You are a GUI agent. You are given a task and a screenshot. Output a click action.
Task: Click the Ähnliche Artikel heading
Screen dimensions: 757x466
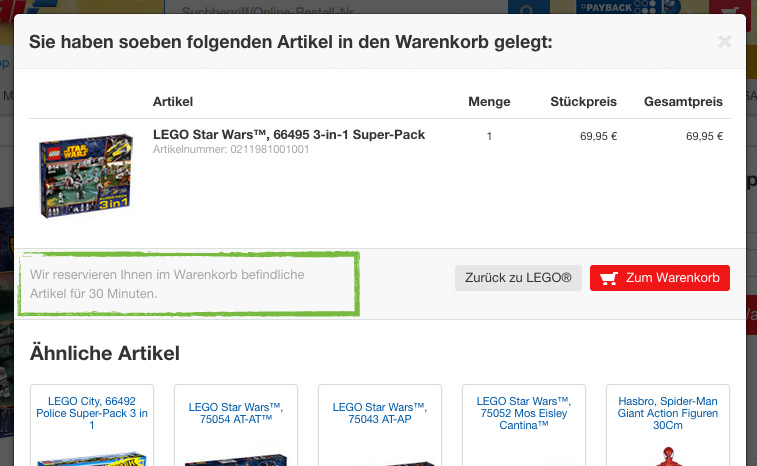click(104, 353)
